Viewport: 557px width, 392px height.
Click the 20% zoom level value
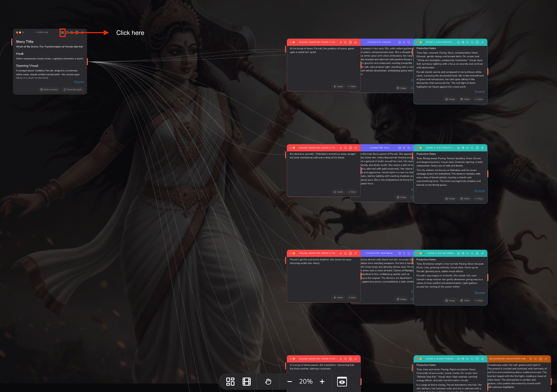pyautogui.click(x=306, y=381)
